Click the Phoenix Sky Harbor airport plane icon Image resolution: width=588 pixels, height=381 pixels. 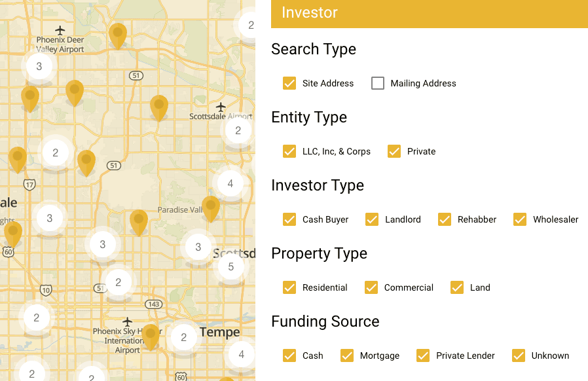click(x=128, y=321)
